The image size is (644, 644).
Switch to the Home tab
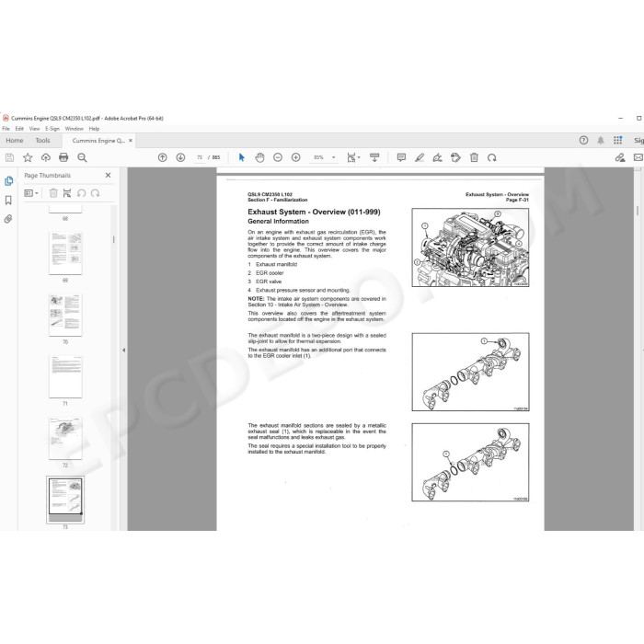15,141
